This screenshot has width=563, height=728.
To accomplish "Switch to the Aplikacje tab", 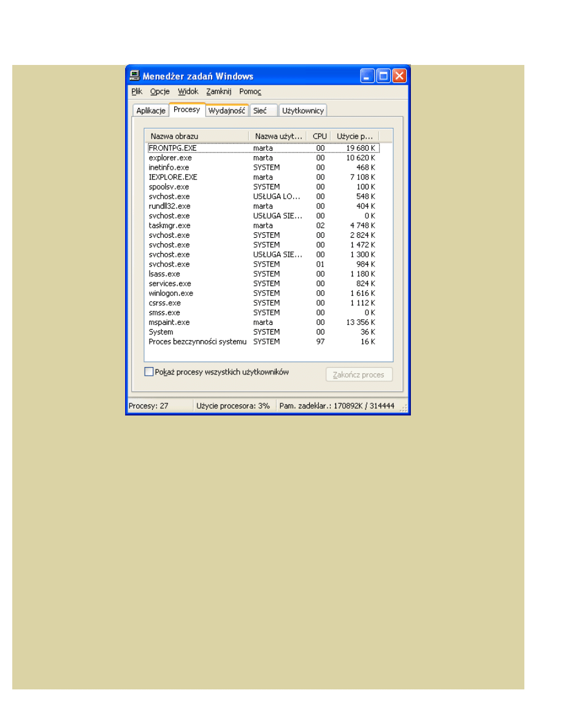I will tap(151, 111).
